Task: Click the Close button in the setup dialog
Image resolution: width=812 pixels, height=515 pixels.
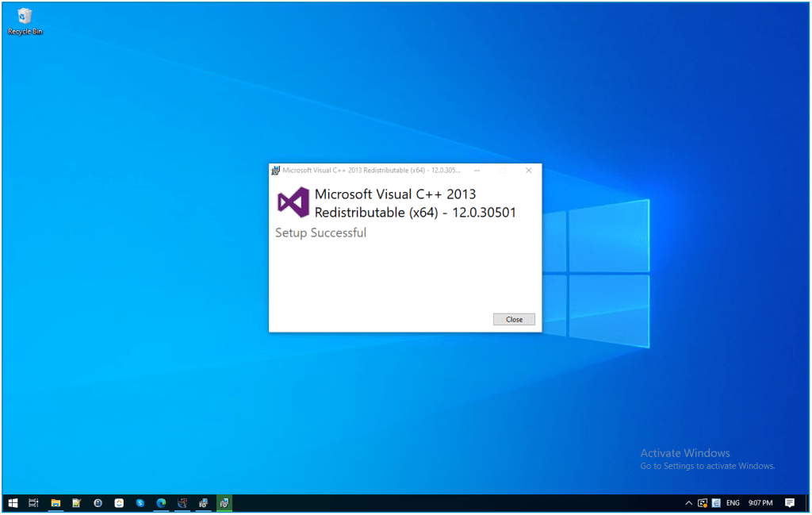Action: 514,319
